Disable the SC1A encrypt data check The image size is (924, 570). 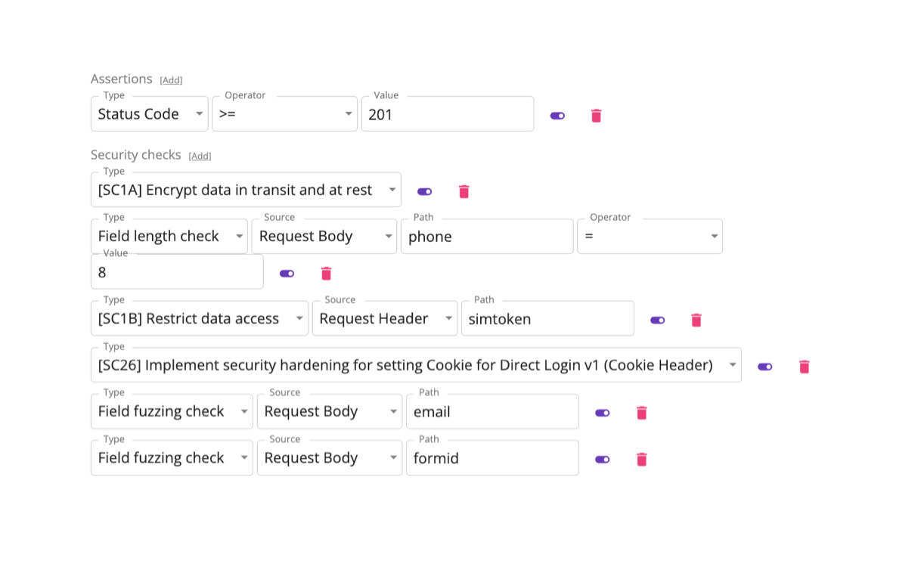click(424, 192)
